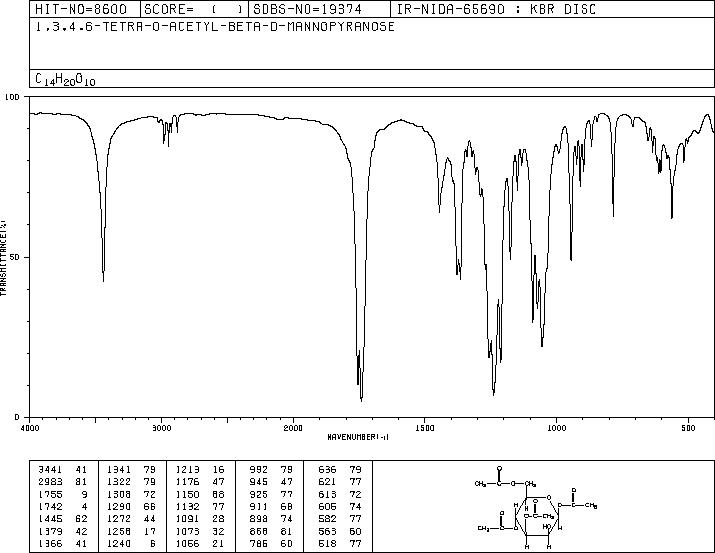Image resolution: width=715 pixels, height=553 pixels.
Task: Select peak table entry 1213
Action: pos(200,469)
